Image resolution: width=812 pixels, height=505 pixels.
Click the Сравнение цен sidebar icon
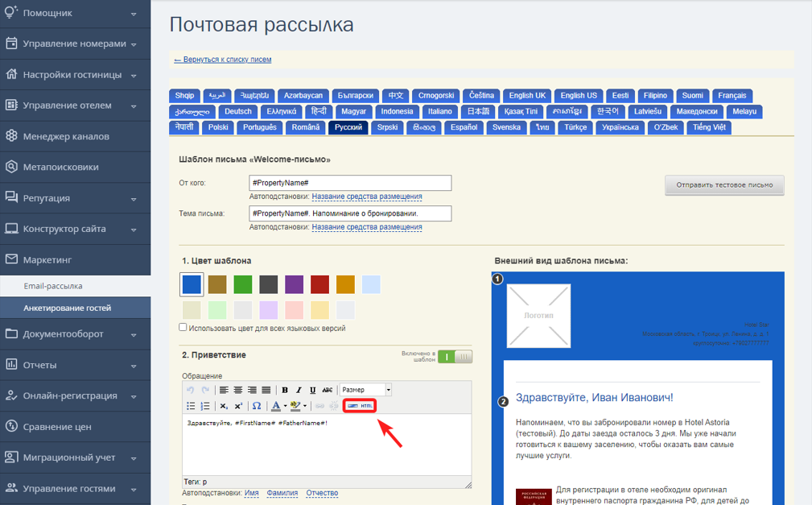[11, 426]
